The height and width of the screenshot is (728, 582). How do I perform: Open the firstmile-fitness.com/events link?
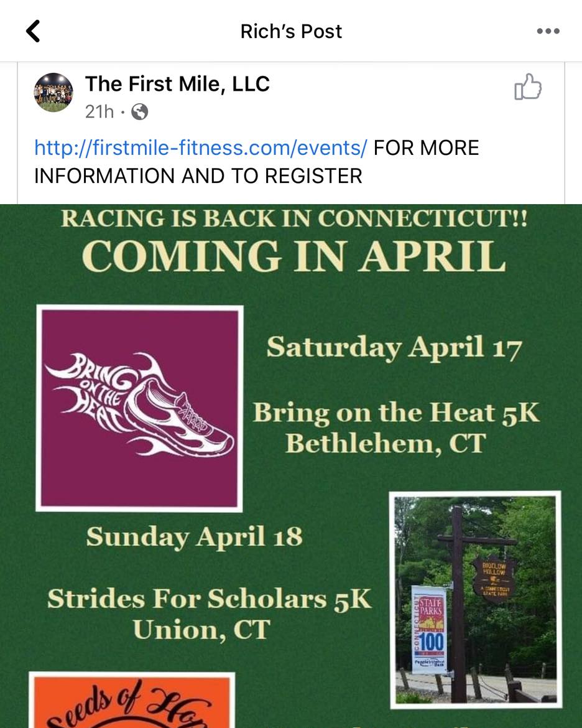point(200,148)
